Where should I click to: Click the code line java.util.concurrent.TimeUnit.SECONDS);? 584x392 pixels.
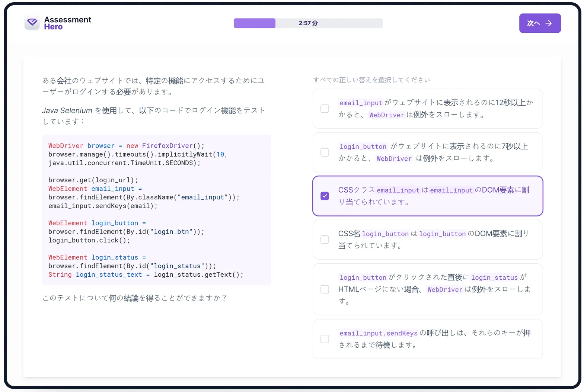click(x=124, y=163)
